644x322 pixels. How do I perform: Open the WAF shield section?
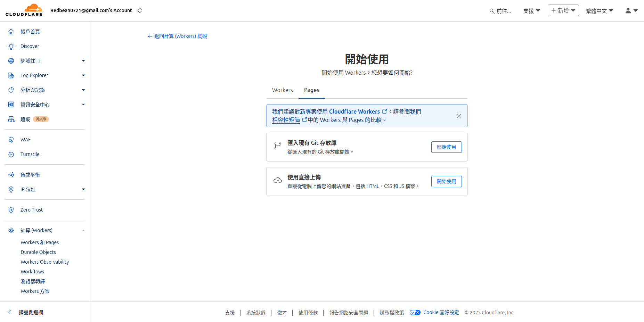point(11,139)
